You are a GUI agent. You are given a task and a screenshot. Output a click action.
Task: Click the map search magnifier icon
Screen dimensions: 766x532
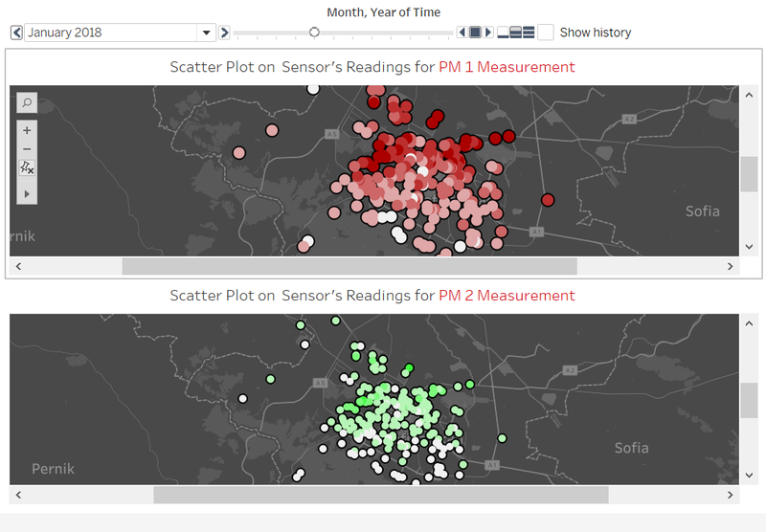[x=27, y=102]
